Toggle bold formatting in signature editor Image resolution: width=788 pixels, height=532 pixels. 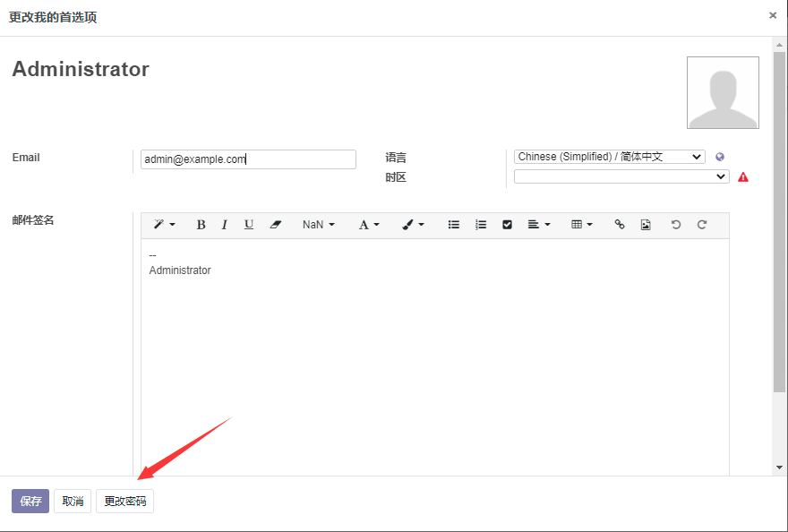[x=201, y=225]
